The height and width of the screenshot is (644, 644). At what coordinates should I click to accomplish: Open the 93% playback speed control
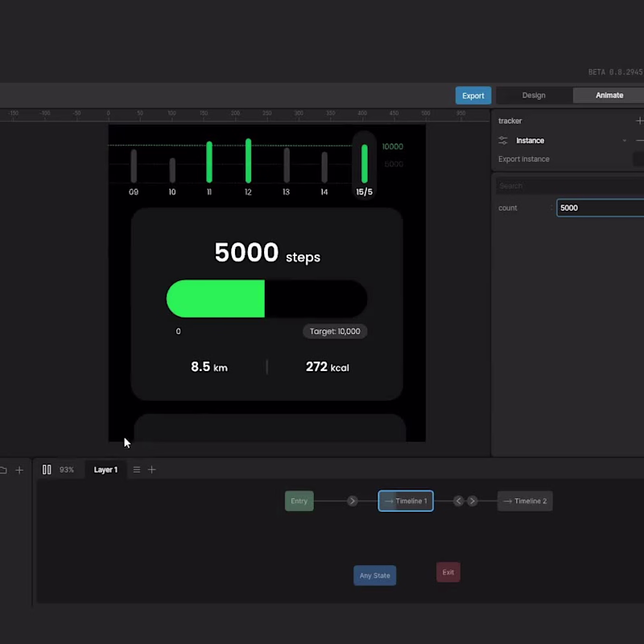click(67, 469)
